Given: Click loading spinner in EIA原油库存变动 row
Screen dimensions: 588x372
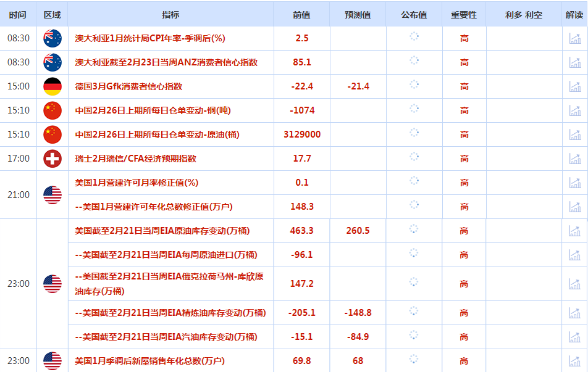Looking at the screenshot, I should click(414, 229).
